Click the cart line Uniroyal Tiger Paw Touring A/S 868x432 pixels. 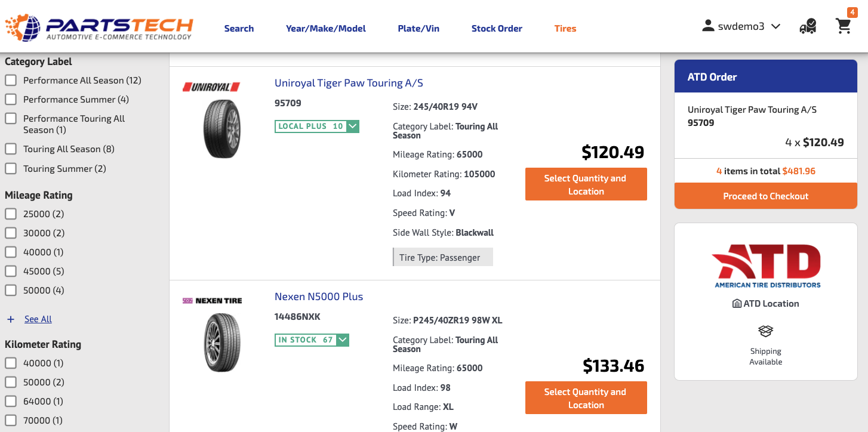(752, 110)
